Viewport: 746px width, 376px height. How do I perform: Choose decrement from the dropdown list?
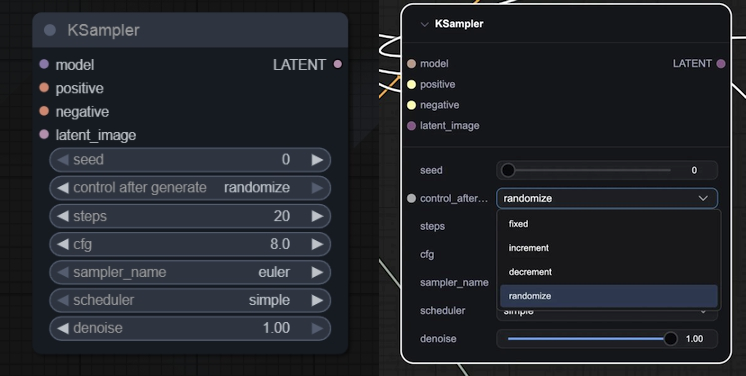click(x=609, y=272)
